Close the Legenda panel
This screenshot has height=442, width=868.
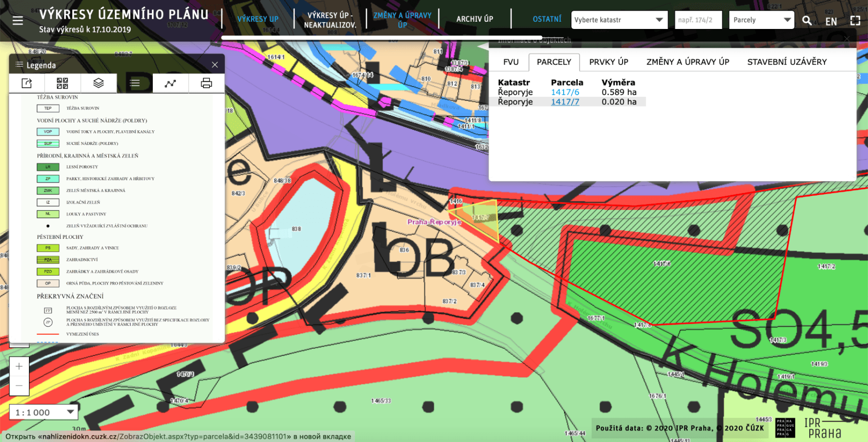tap(215, 65)
